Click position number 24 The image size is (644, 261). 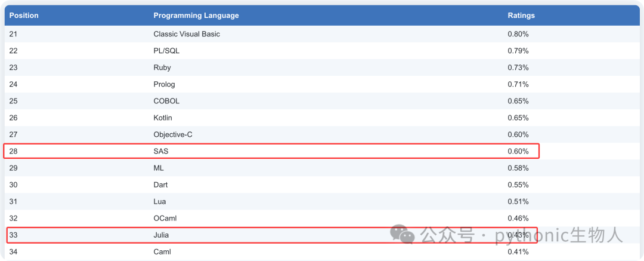tap(14, 84)
